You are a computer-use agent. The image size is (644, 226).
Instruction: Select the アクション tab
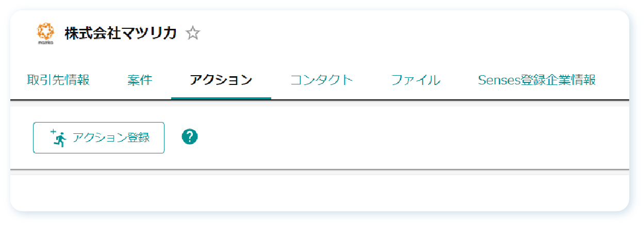pyautogui.click(x=221, y=80)
